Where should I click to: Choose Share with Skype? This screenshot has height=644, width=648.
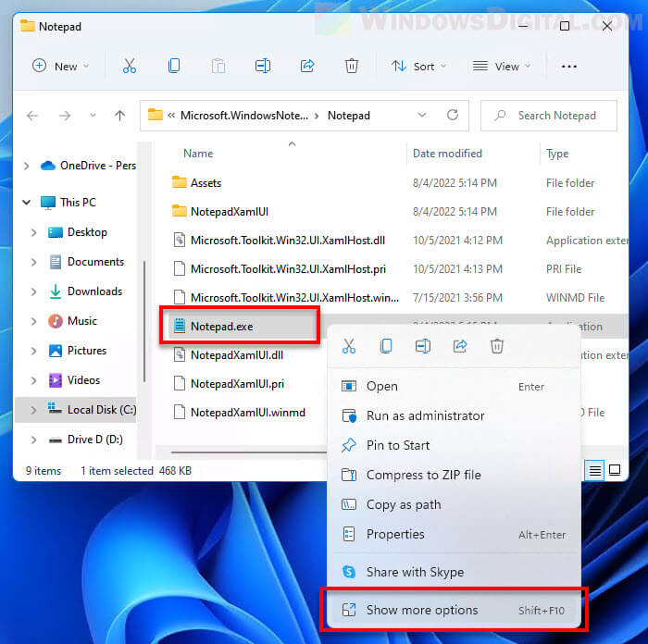pos(455,572)
